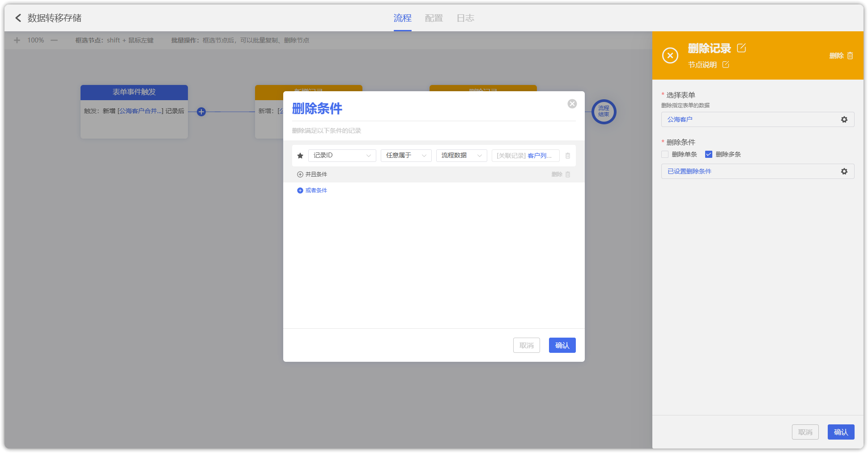Uncheck the 删除多条 checkbox
This screenshot has width=868, height=453.
click(x=709, y=154)
